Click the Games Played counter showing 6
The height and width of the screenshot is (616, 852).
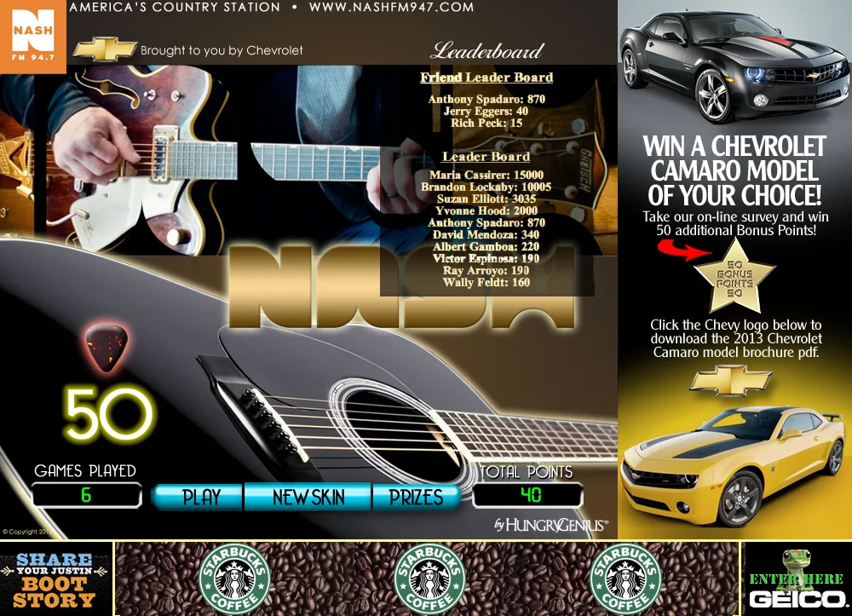(x=87, y=495)
